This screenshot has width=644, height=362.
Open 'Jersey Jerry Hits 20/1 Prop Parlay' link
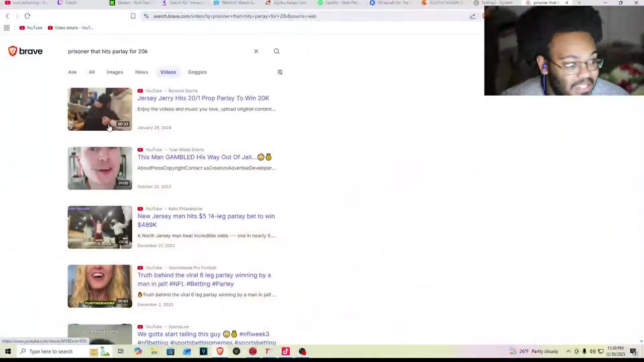(x=203, y=98)
